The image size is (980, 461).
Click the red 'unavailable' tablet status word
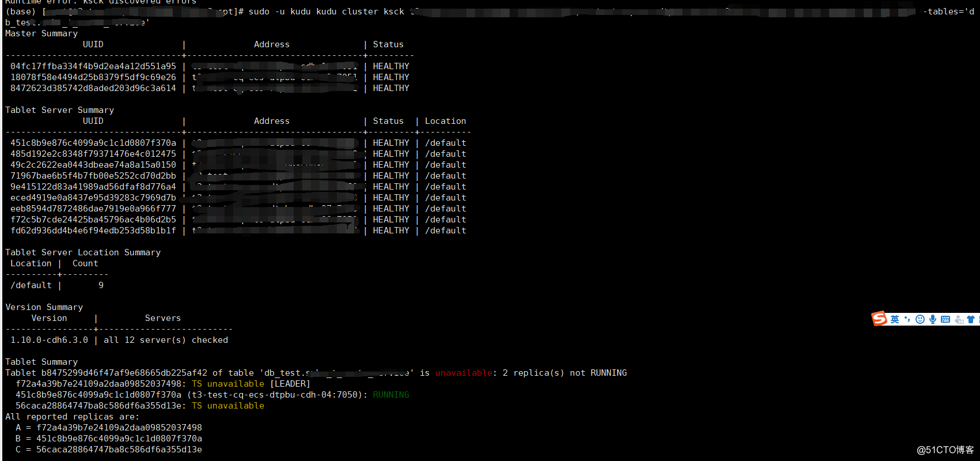464,373
